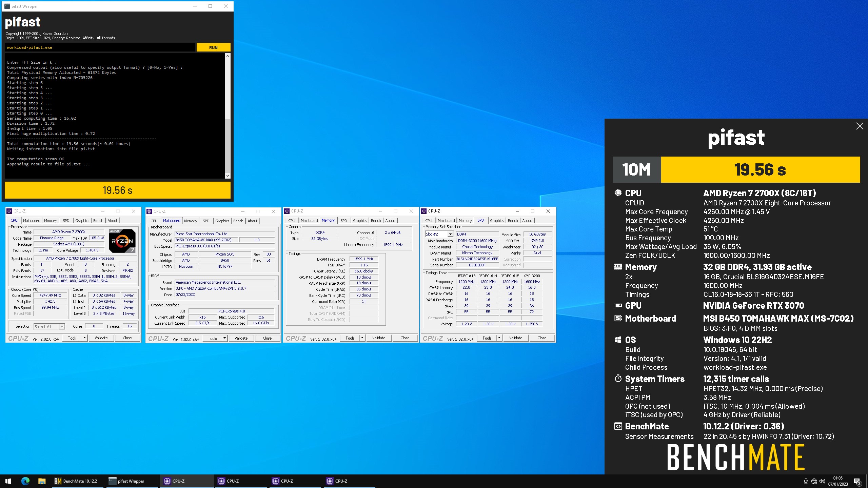Click the workload-pifast.exe input field
Viewport: 868px width, 488px height.
[x=100, y=47]
